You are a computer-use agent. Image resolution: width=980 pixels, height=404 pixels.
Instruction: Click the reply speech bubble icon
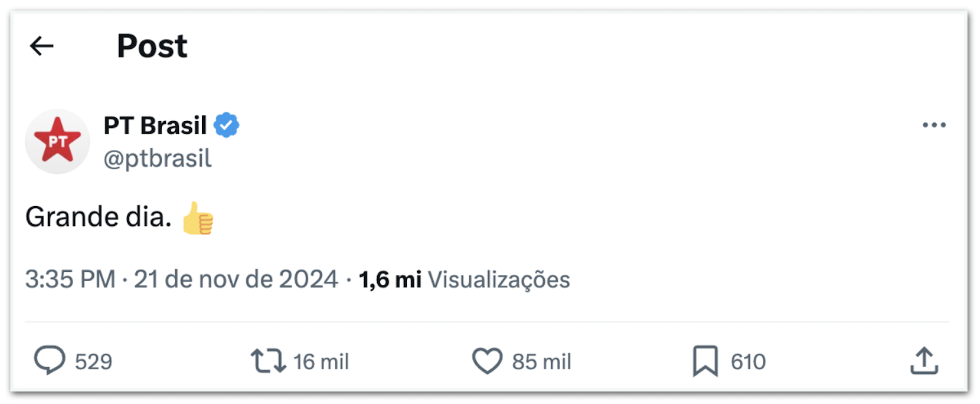point(49,360)
